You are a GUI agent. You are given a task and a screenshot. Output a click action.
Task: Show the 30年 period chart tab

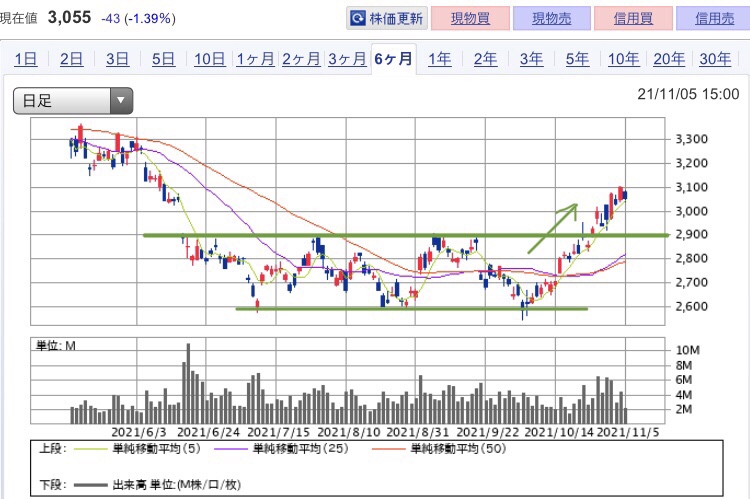pyautogui.click(x=715, y=59)
